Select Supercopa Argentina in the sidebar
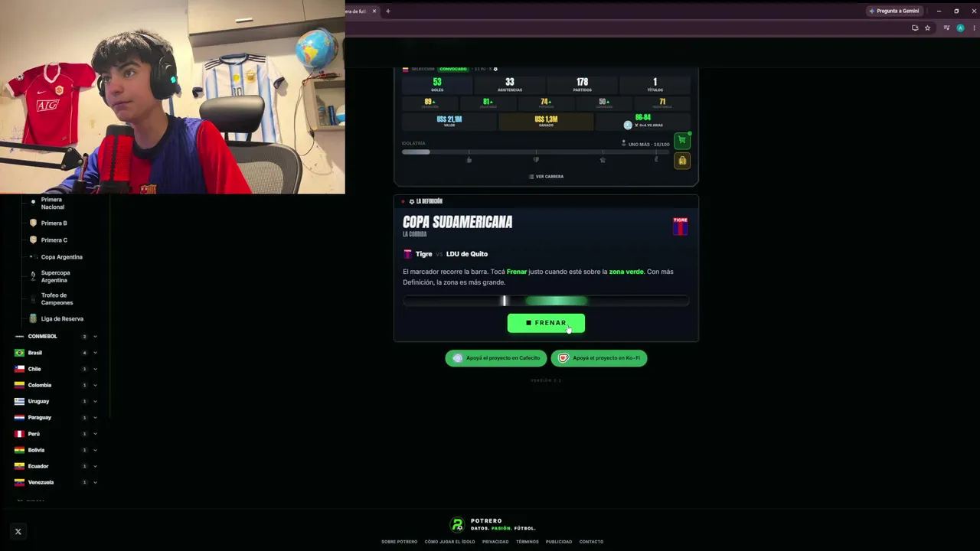The height and width of the screenshot is (551, 980). pyautogui.click(x=55, y=276)
